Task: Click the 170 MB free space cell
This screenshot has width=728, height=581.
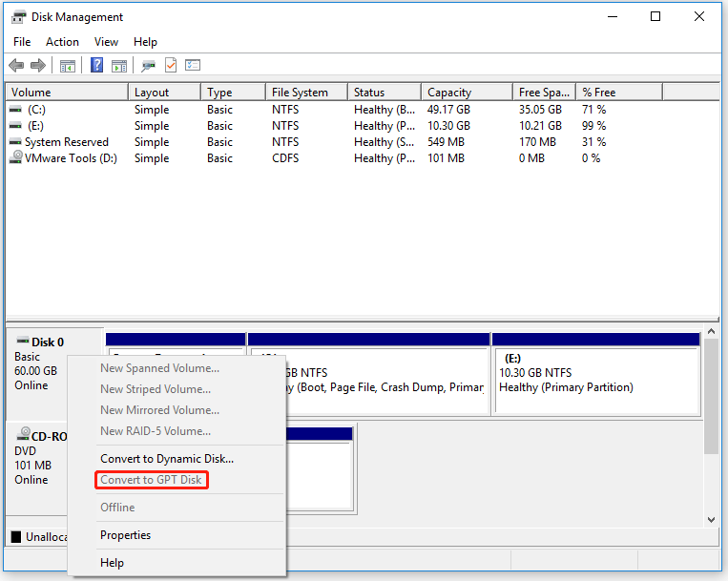Action: point(537,142)
